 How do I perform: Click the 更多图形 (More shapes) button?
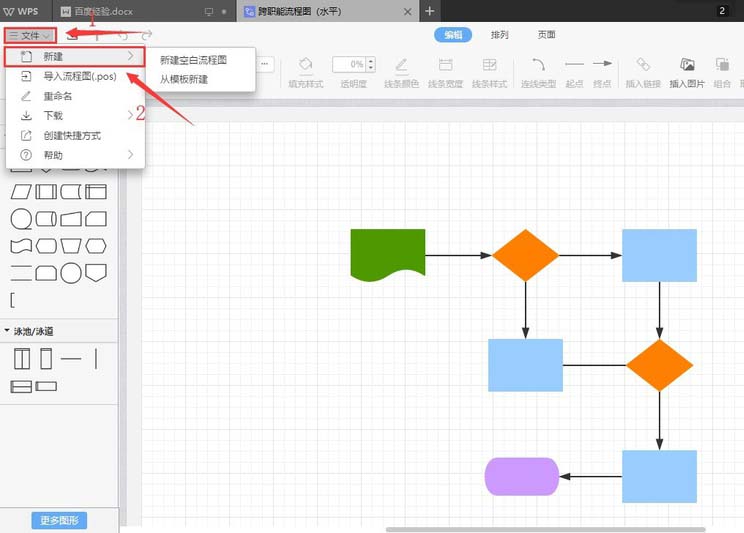59,520
